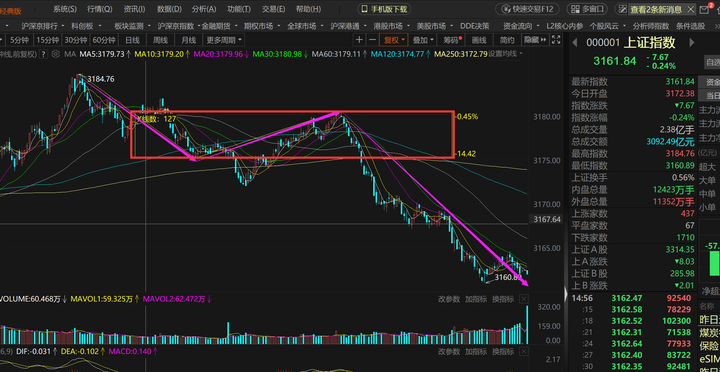This screenshot has width=720, height=372.
Task: Expand 更多周期 dropdown
Action: click(x=225, y=40)
